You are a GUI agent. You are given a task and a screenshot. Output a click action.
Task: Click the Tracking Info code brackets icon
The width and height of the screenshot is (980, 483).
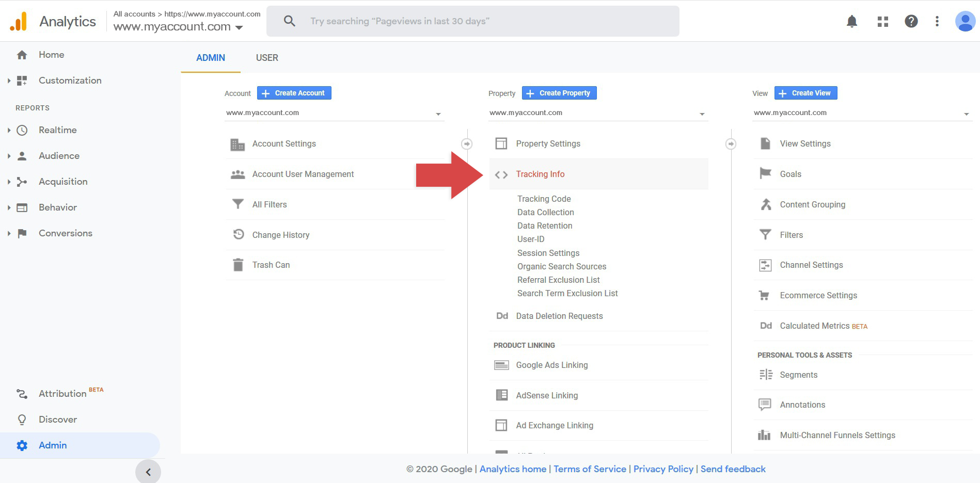(501, 175)
